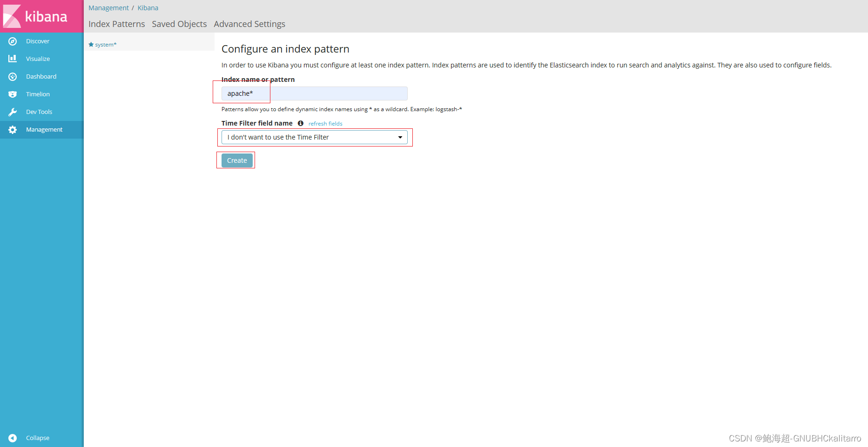The height and width of the screenshot is (447, 868).
Task: Select the system* index pattern
Action: (106, 45)
